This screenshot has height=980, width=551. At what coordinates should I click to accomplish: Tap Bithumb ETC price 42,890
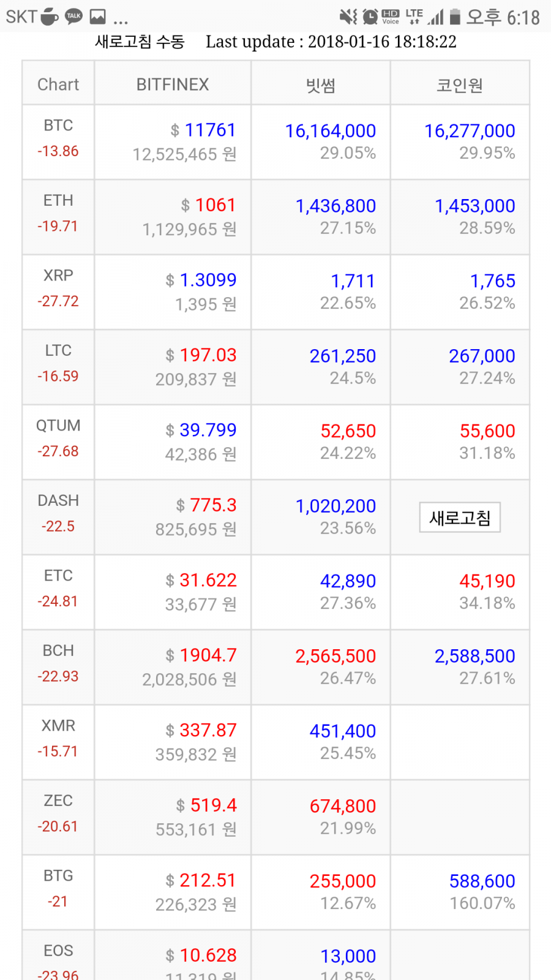coord(348,581)
